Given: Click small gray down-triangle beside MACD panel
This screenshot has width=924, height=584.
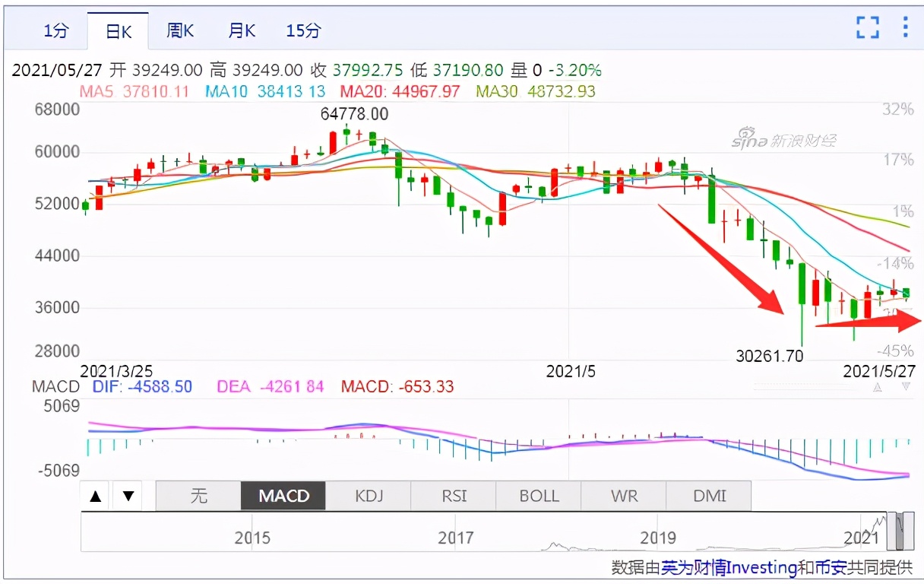Looking at the screenshot, I should (906, 387).
